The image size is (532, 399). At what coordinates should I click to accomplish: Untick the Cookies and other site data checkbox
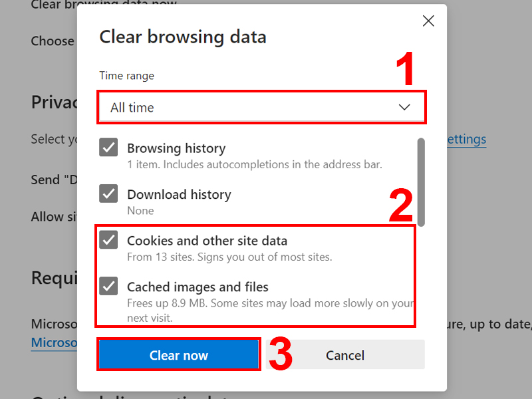click(108, 241)
